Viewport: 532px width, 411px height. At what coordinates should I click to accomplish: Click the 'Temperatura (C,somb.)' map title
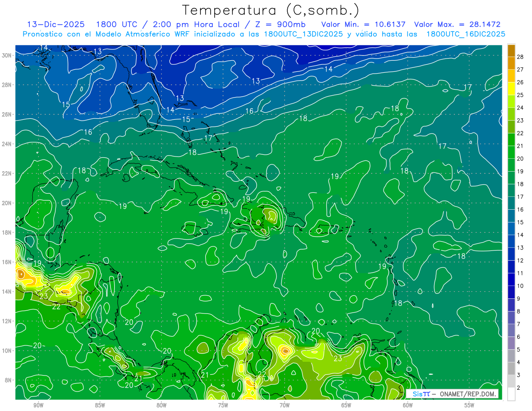(271, 10)
